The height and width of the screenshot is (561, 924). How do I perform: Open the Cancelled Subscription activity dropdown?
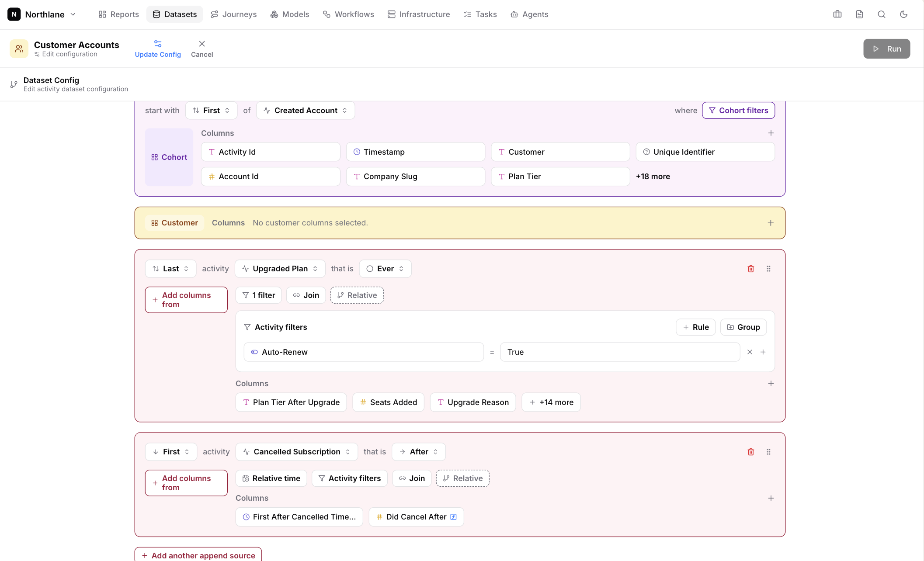tap(296, 452)
